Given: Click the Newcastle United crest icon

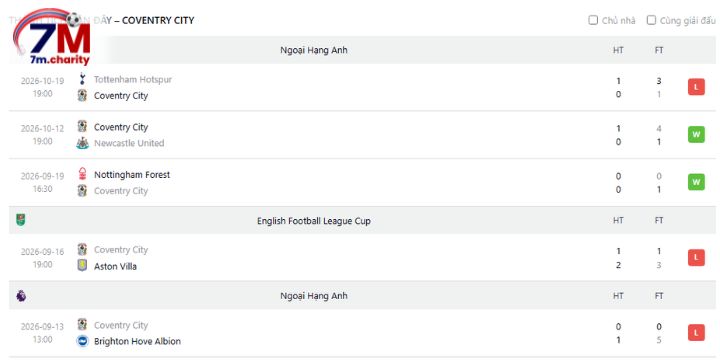Looking at the screenshot, I should pos(82,143).
